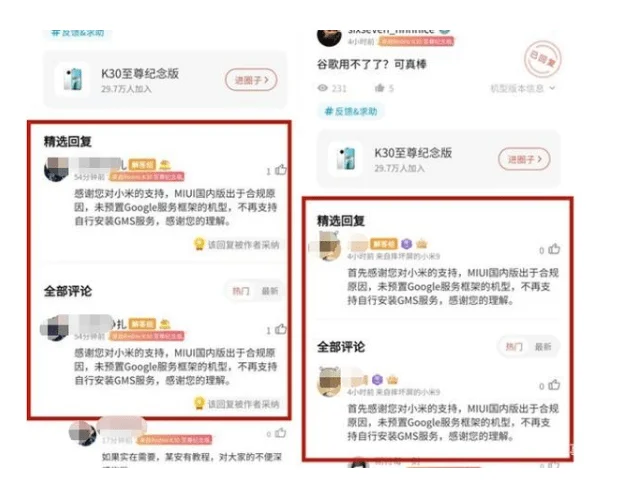Switch left comments to 热门 sorting
The width and height of the screenshot is (639, 490).
coord(240,291)
